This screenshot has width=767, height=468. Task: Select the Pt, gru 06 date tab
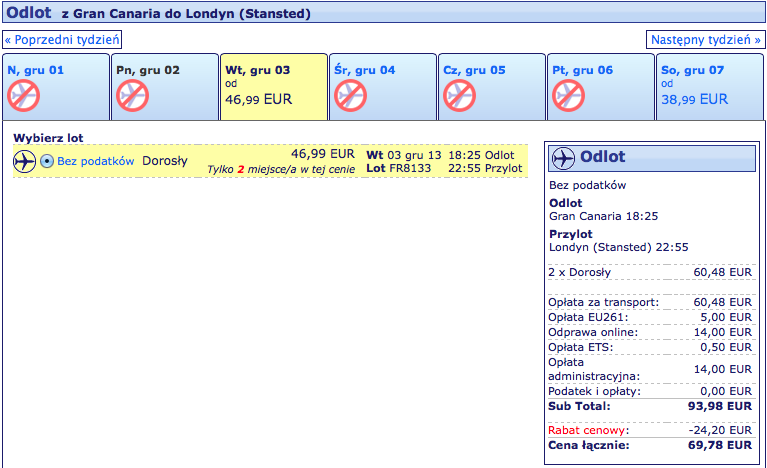(x=601, y=87)
